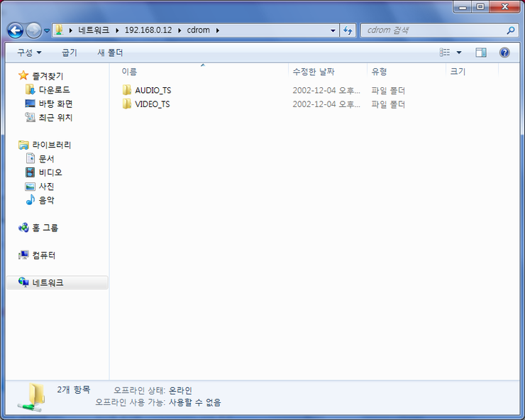Open 최근 위치 in the sidebar
This screenshot has width=525, height=420.
(x=55, y=117)
